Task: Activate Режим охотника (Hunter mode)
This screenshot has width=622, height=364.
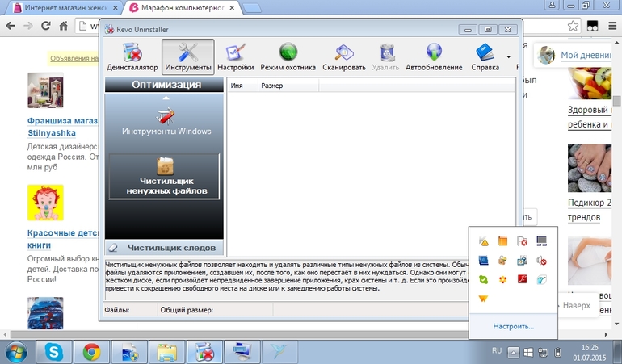Action: pyautogui.click(x=288, y=57)
